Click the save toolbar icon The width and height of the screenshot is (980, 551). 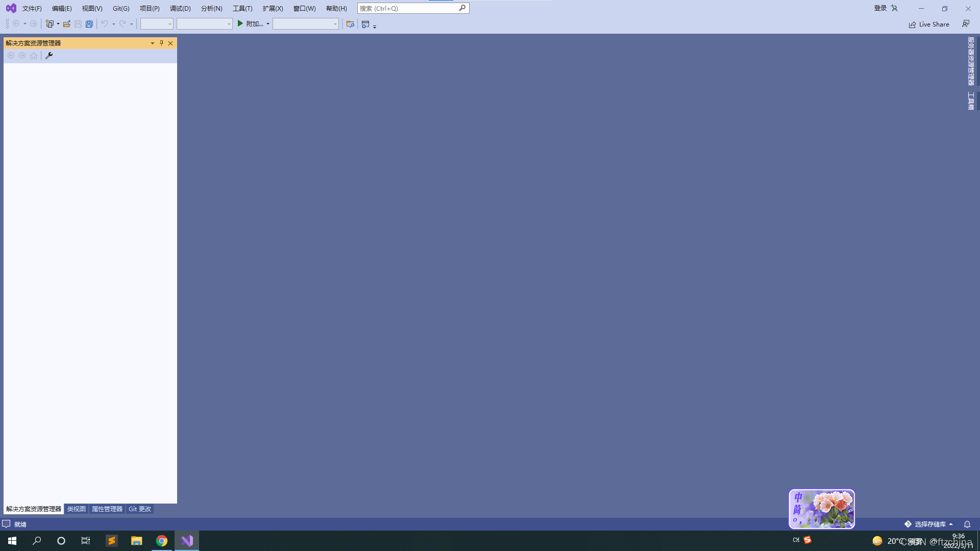pyautogui.click(x=78, y=23)
